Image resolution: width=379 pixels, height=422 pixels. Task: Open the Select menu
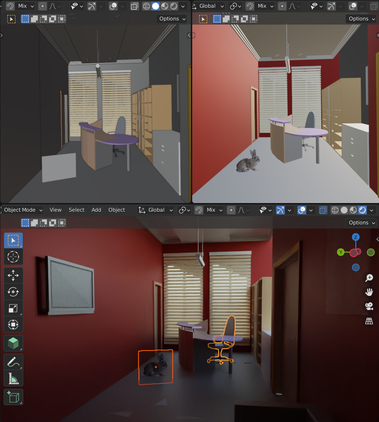[x=76, y=210]
